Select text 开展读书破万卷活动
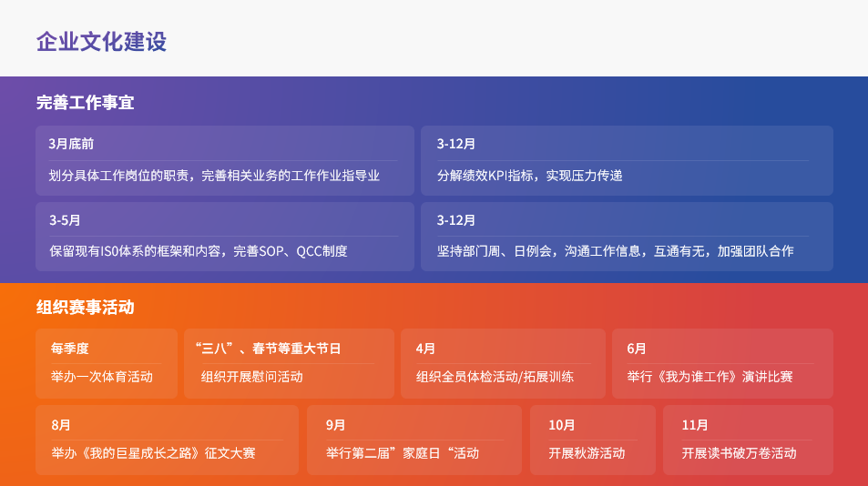The image size is (868, 486). click(739, 453)
